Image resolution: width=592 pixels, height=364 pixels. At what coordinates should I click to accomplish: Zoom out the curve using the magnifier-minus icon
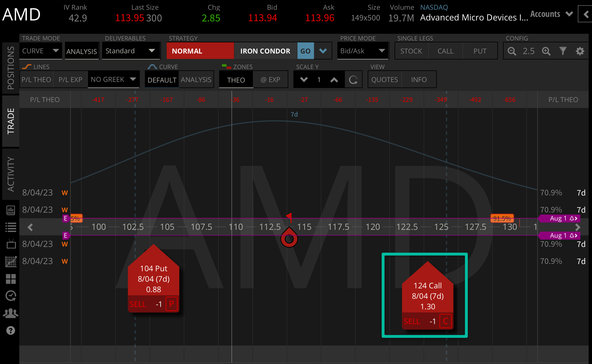coord(512,51)
